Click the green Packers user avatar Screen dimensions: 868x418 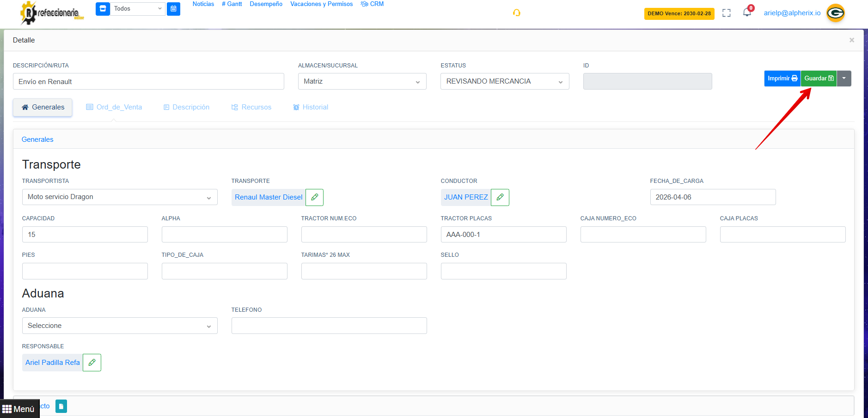(835, 13)
